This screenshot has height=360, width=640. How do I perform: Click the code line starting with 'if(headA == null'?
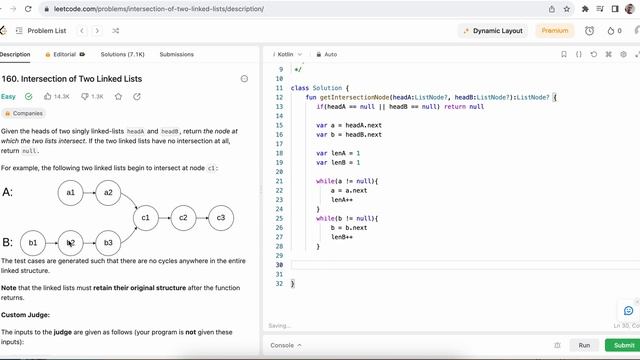tap(400, 107)
